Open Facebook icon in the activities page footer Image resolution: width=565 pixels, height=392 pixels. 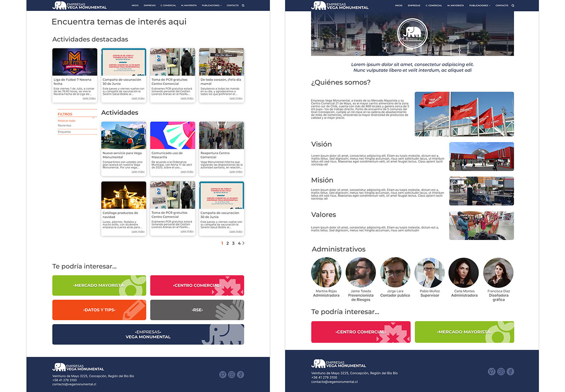point(240,375)
